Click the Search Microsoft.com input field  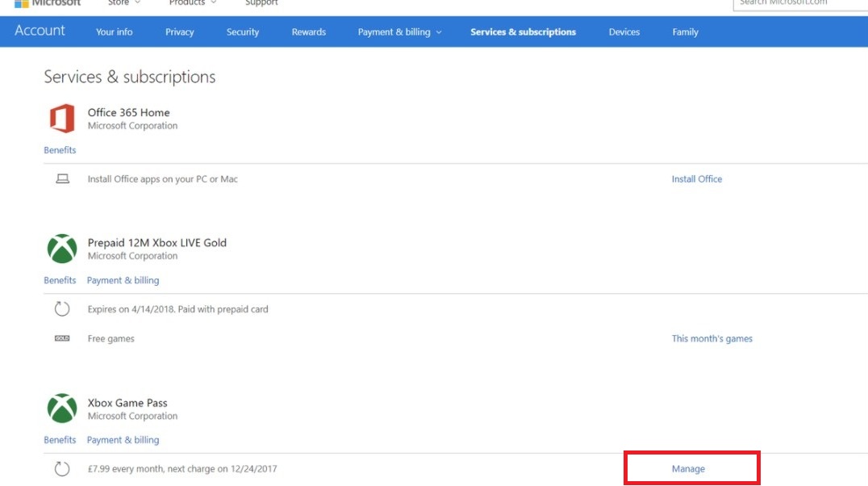pos(799,3)
